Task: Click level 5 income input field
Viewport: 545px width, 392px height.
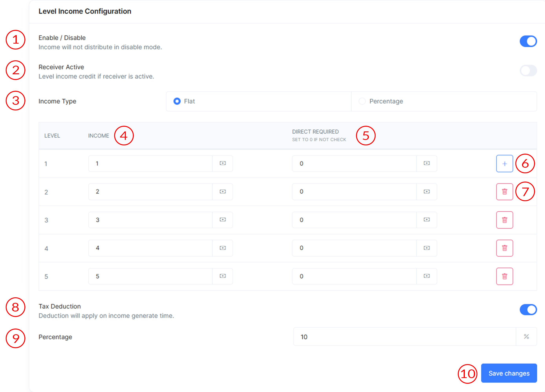Action: [x=150, y=276]
